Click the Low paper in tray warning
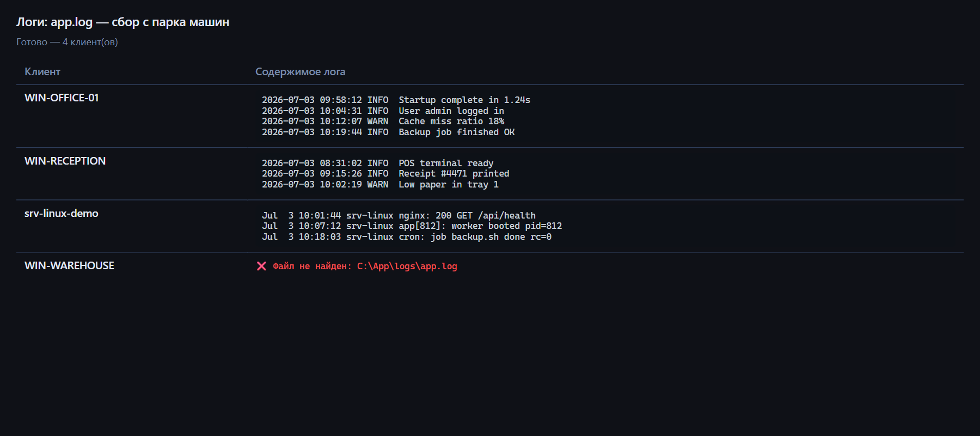Screen dimensions: 980x436 pyautogui.click(x=380, y=185)
